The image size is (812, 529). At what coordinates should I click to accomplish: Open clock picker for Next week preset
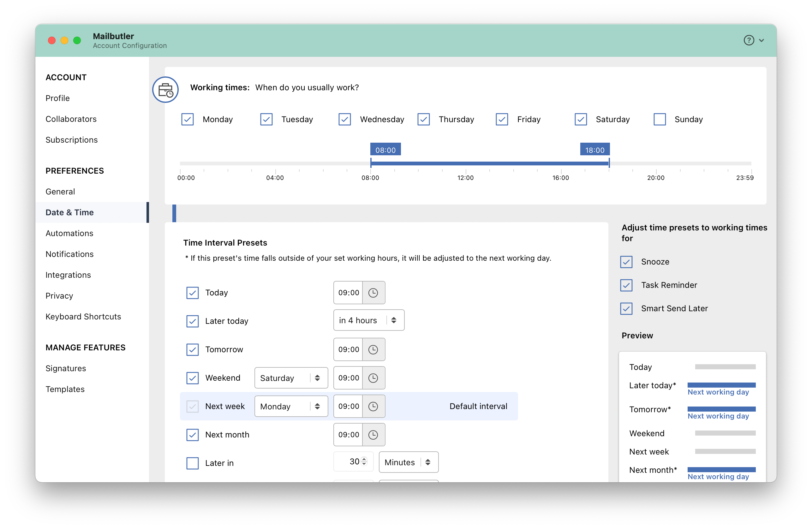point(373,406)
